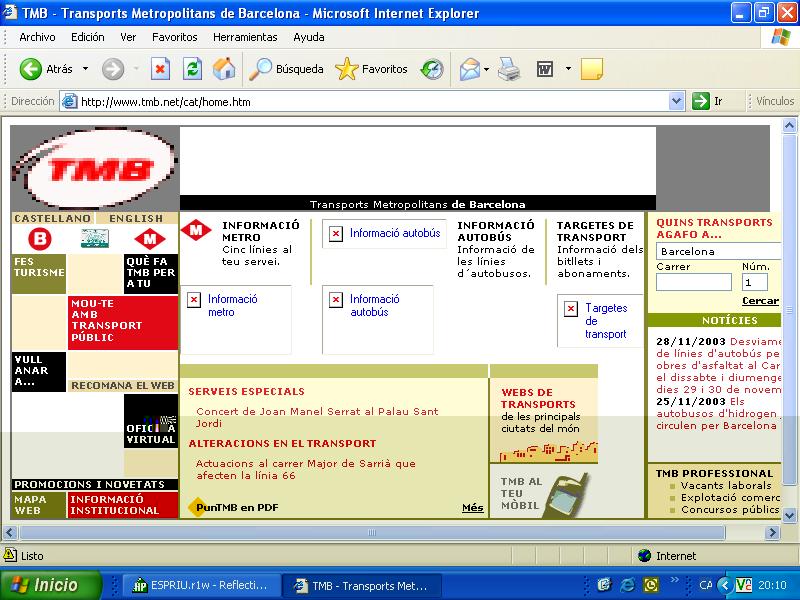Open the Mail envelope toolbar icon
The image size is (800, 600).
coord(470,69)
